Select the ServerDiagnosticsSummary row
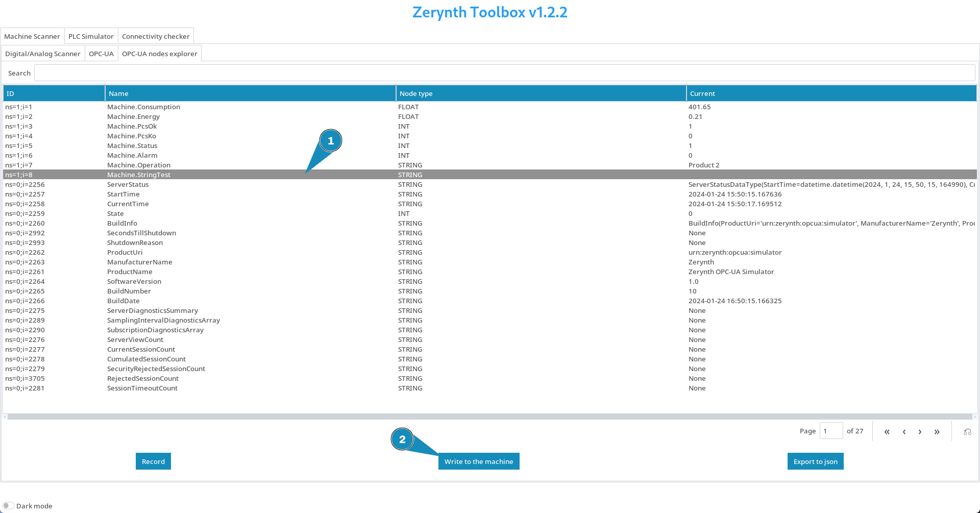 [x=490, y=310]
